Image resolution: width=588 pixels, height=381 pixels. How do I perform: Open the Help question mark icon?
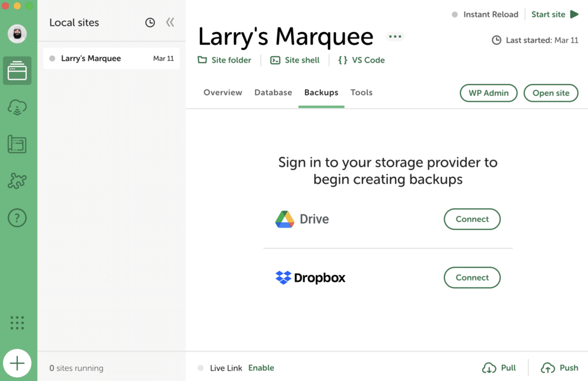[17, 218]
